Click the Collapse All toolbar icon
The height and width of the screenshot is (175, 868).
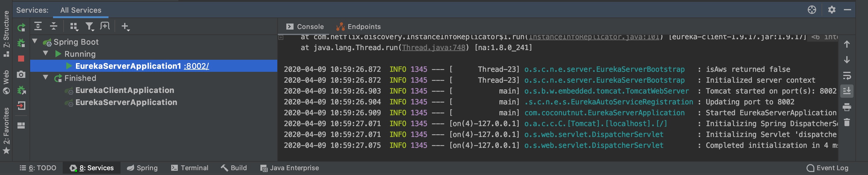(54, 26)
